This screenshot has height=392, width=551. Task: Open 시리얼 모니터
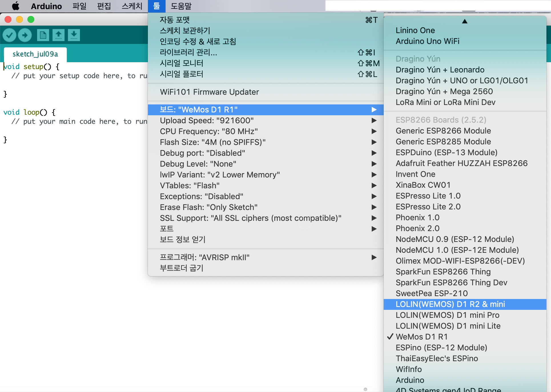[266, 63]
